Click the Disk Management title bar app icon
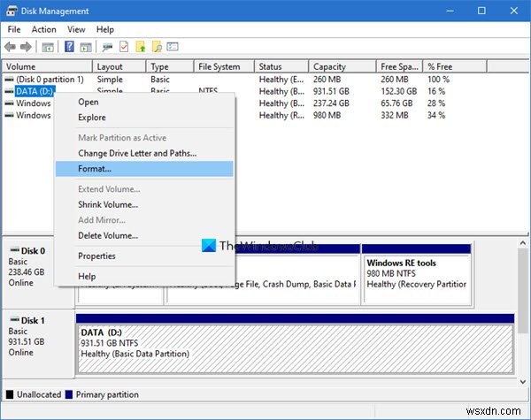 12,11
